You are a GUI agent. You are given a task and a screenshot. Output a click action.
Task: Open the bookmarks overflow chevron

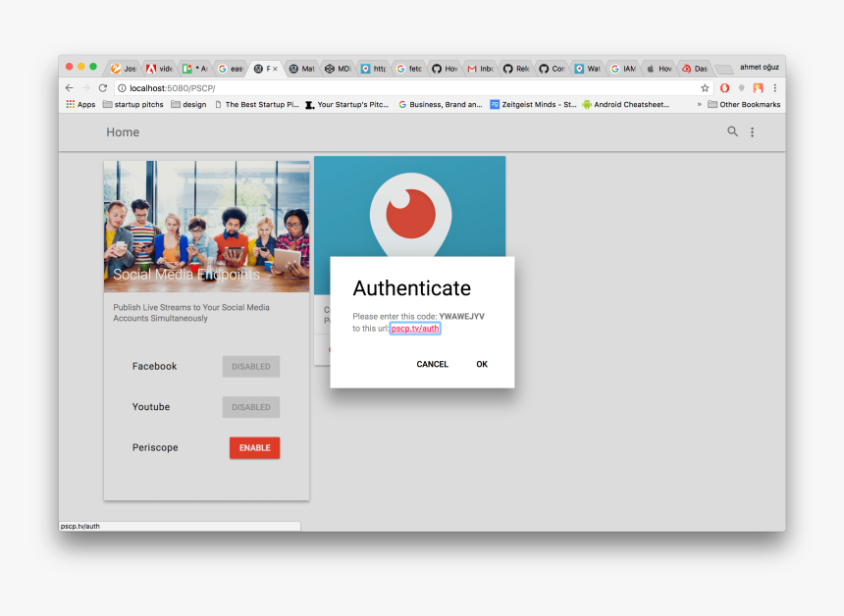click(x=699, y=103)
